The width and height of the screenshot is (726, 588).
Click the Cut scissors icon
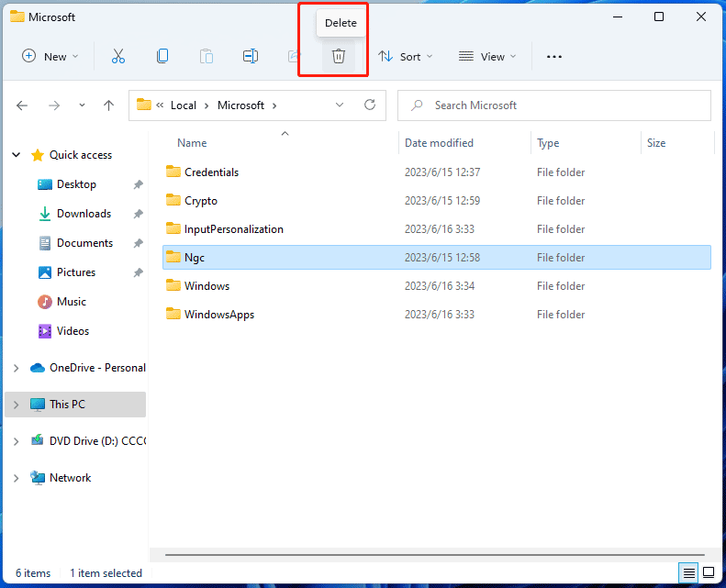(118, 57)
